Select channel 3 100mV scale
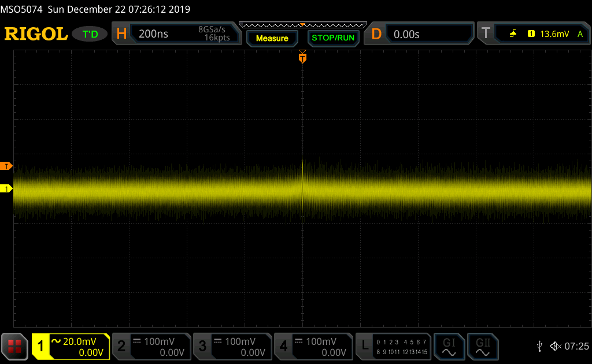The image size is (592, 364). (240, 341)
